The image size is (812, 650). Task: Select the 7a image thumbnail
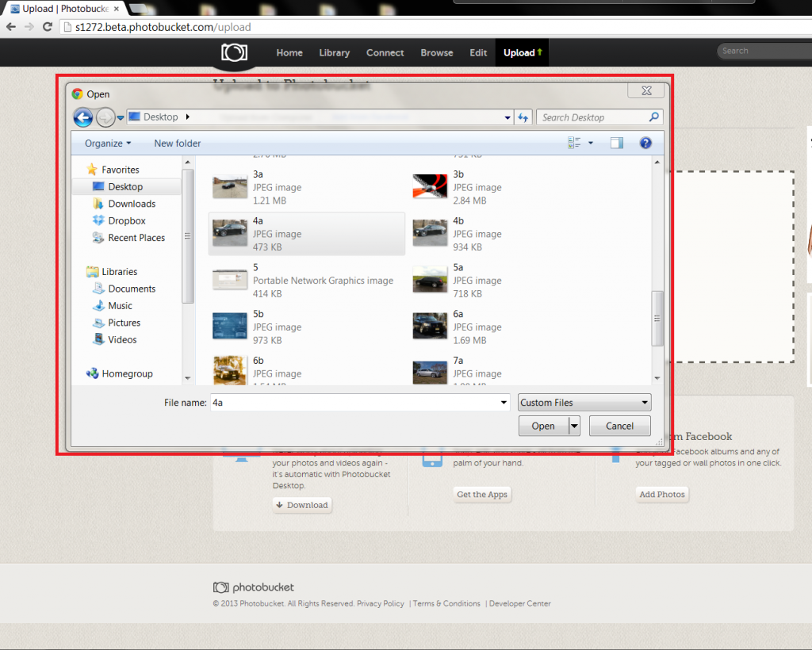tap(430, 373)
